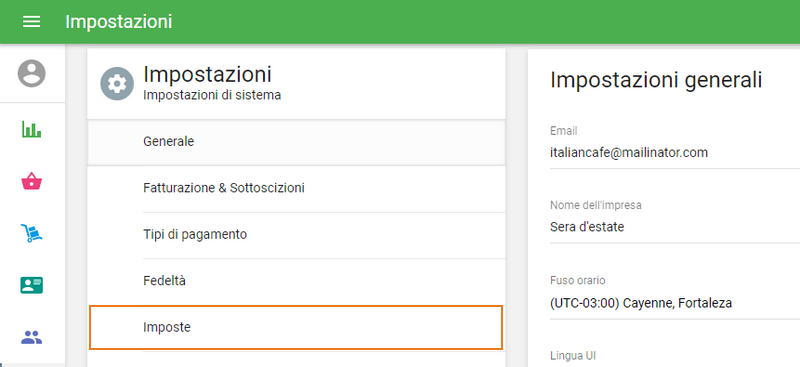Open the highlighted Imposte section
Screen dimensions: 800x367
coord(296,328)
